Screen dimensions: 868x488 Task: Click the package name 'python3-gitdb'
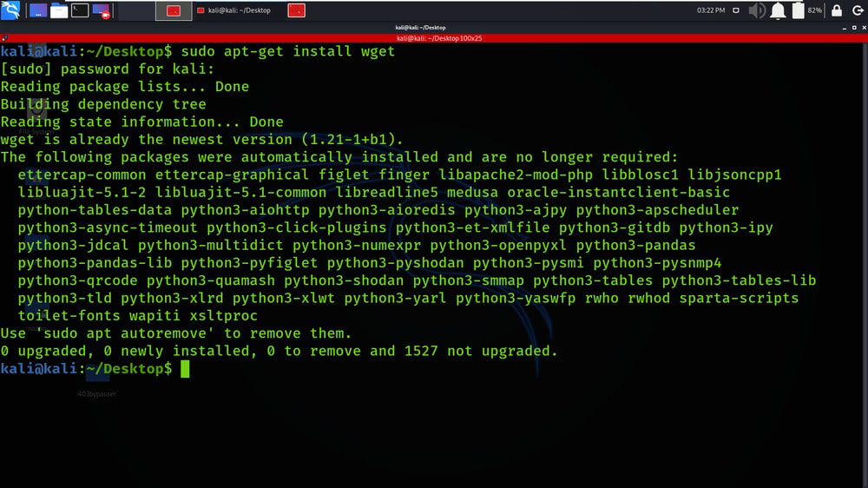click(x=614, y=228)
